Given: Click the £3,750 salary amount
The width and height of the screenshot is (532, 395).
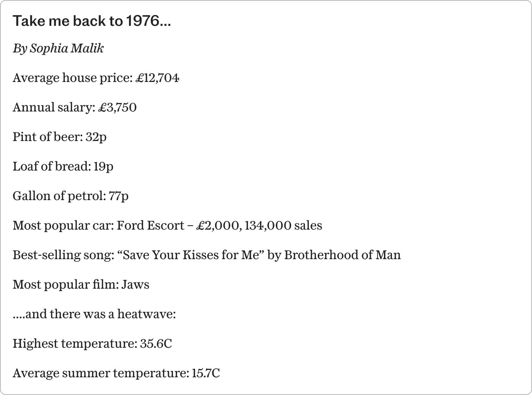Looking at the screenshot, I should pos(117,107).
